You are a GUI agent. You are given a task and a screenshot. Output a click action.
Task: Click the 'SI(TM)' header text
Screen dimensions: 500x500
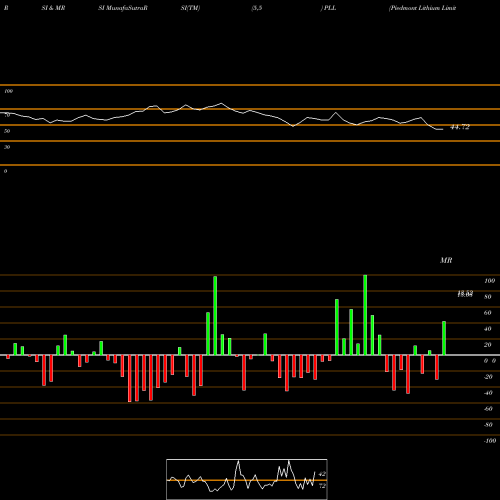(190, 8)
